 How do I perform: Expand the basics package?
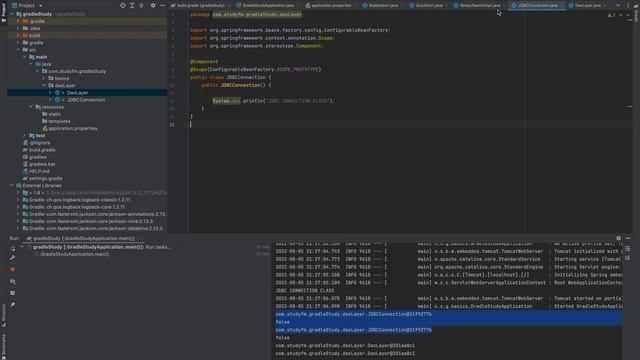click(x=44, y=78)
